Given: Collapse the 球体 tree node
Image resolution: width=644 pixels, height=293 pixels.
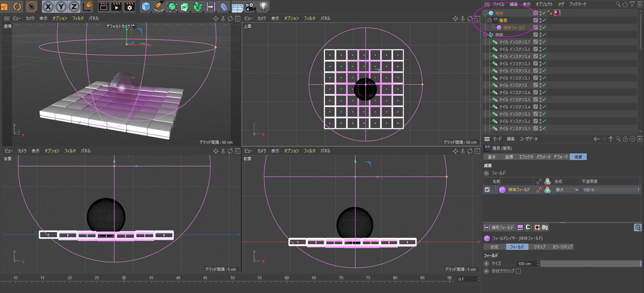Looking at the screenshot, I should [x=485, y=13].
